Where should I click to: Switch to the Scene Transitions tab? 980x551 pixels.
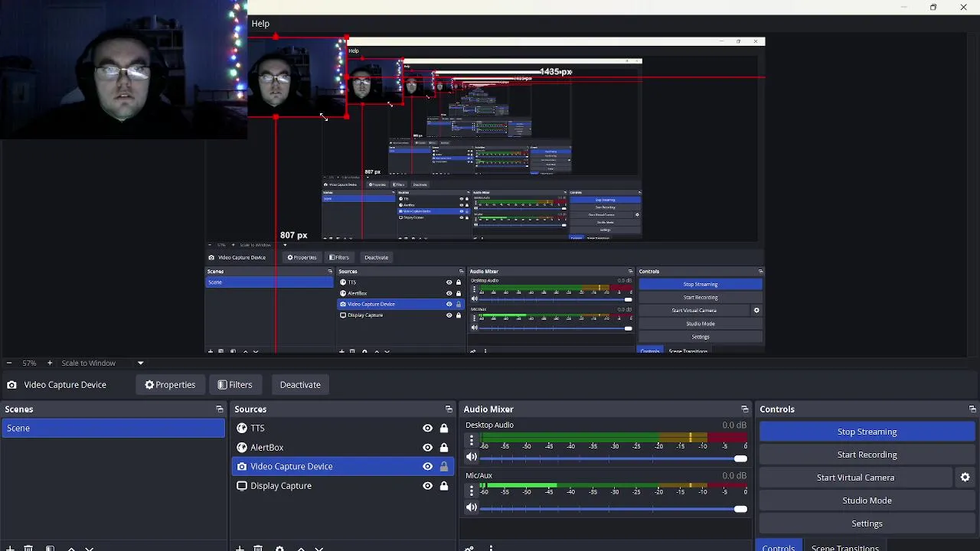[844, 546]
